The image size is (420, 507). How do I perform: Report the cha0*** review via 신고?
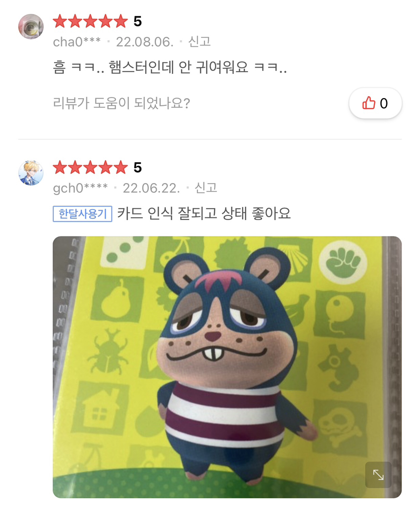(199, 41)
